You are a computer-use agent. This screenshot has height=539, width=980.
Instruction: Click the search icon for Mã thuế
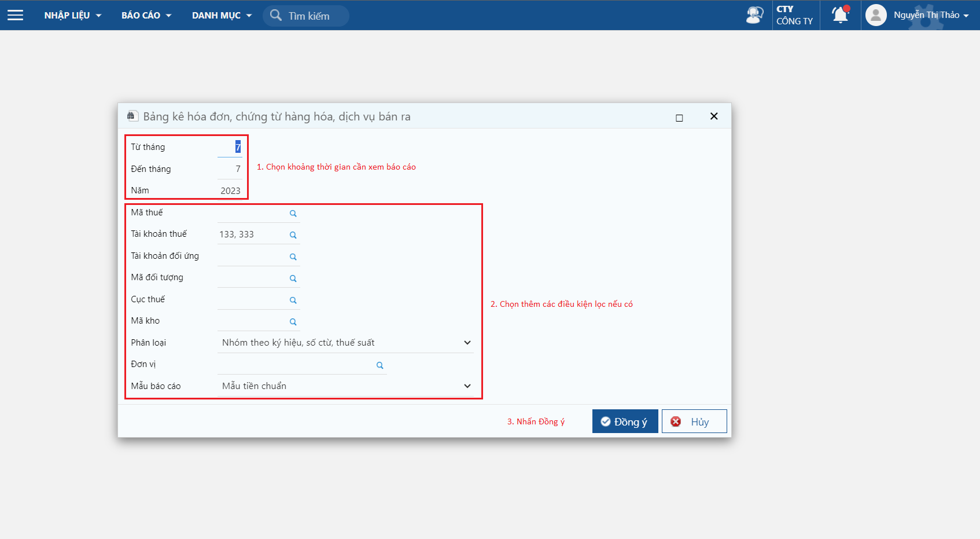coord(293,214)
